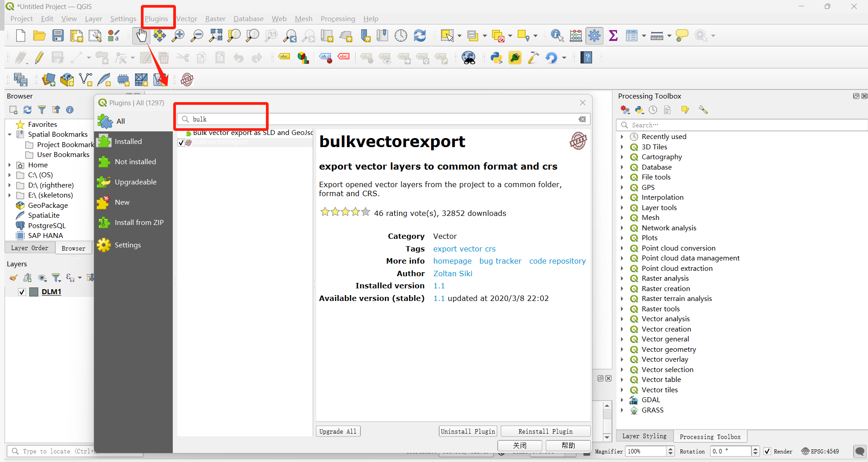The height and width of the screenshot is (462, 868).
Task: Click the Uninstall Plugin button
Action: (468, 431)
